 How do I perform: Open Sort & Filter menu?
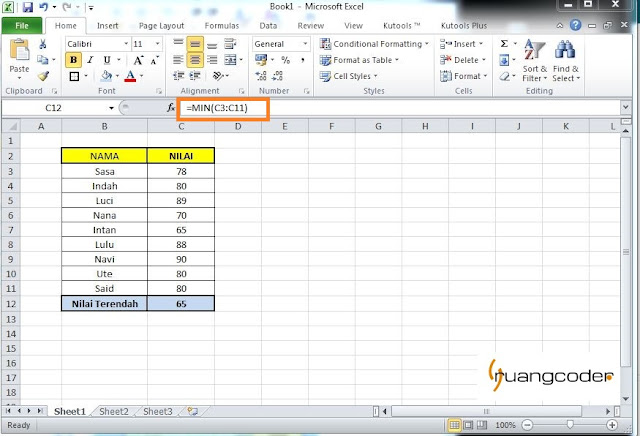pyautogui.click(x=534, y=60)
